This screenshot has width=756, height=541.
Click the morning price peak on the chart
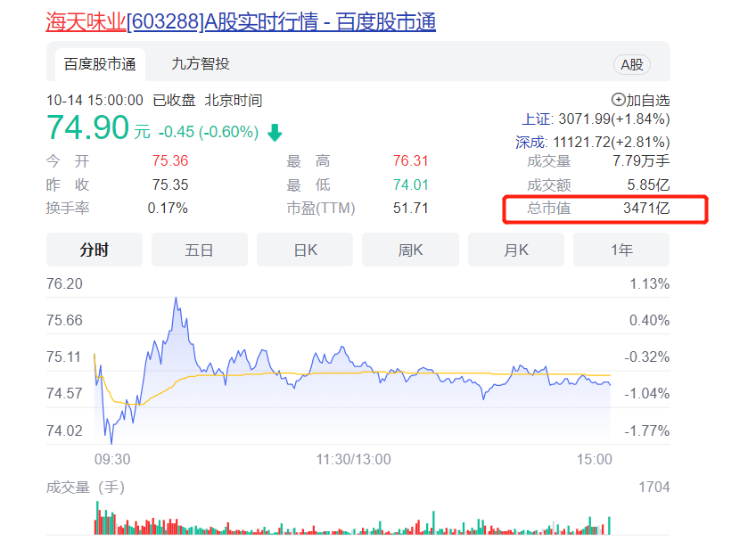tap(176, 298)
